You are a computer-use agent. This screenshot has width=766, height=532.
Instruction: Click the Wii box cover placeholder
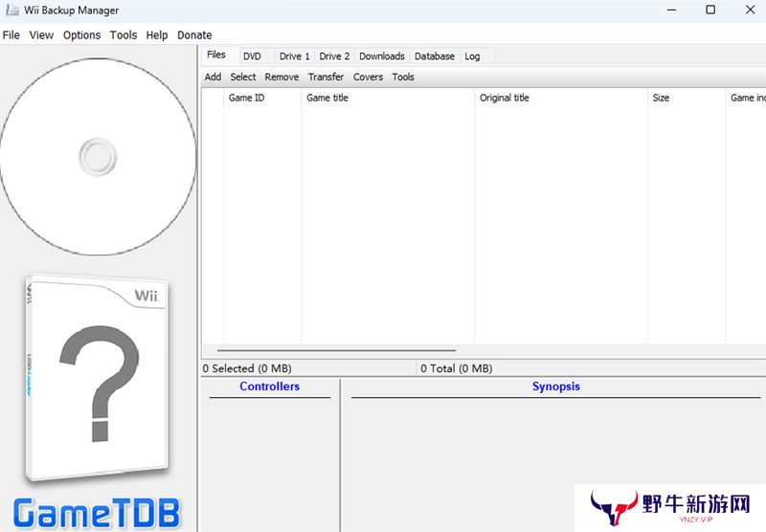(97, 378)
